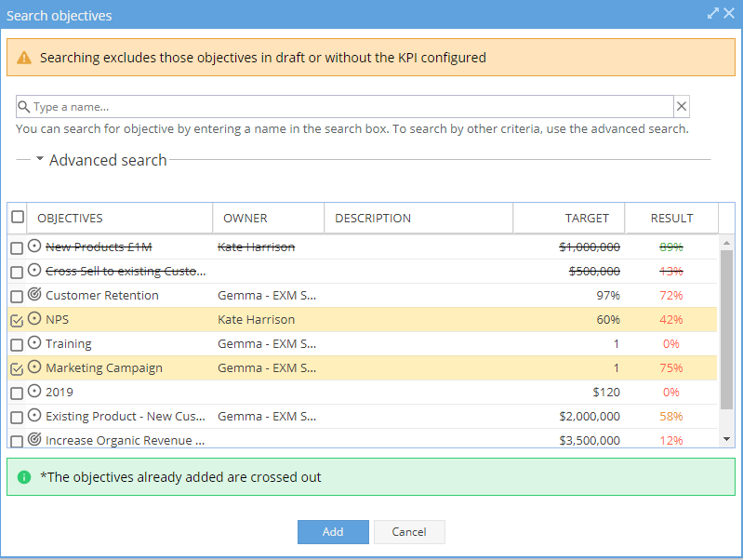The width and height of the screenshot is (743, 560).
Task: Close the Search objectives dialog
Action: (x=729, y=13)
